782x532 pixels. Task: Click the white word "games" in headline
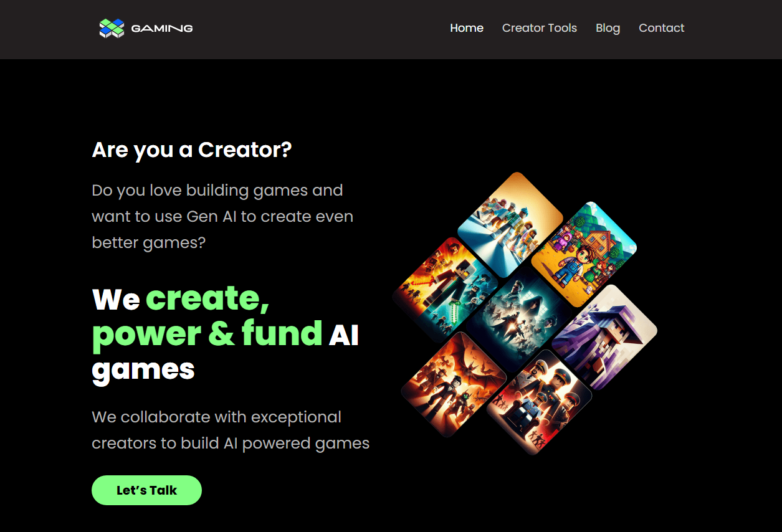pyautogui.click(x=143, y=369)
